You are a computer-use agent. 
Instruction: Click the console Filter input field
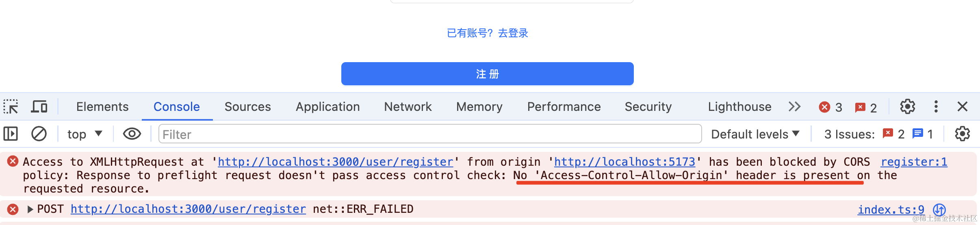tap(430, 134)
